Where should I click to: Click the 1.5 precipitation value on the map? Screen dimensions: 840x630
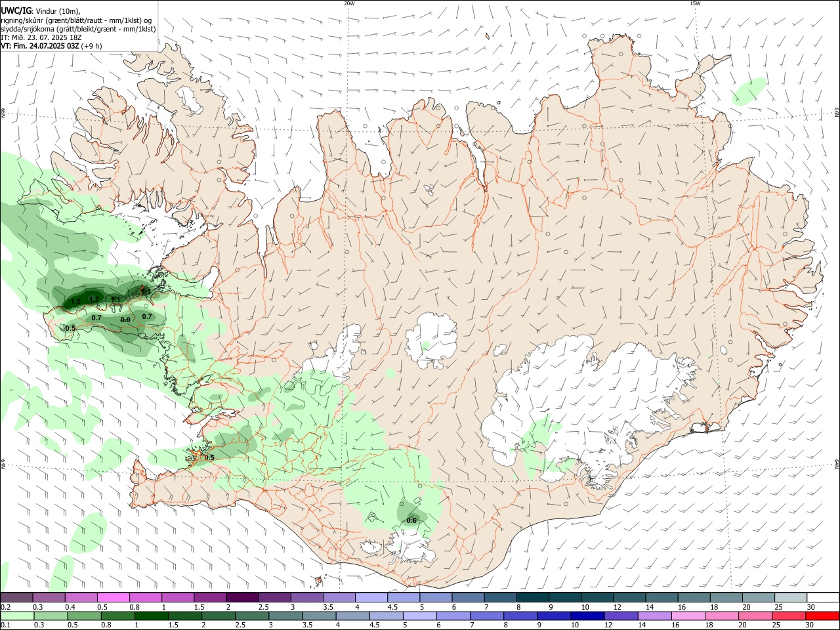coord(75,302)
